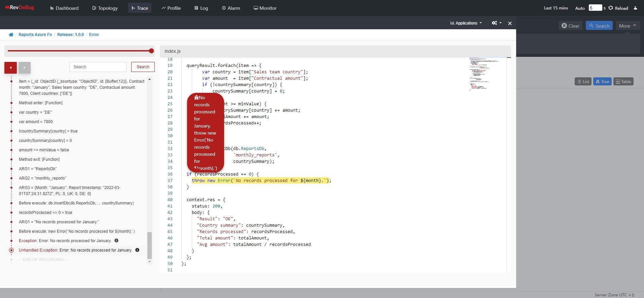
Task: Open the Profile view
Action: [171, 8]
